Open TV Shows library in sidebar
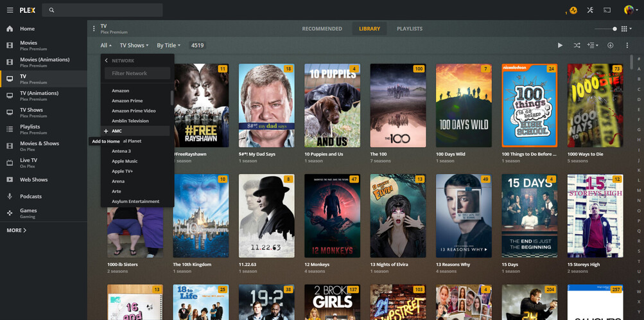The image size is (644, 320). [x=44, y=112]
